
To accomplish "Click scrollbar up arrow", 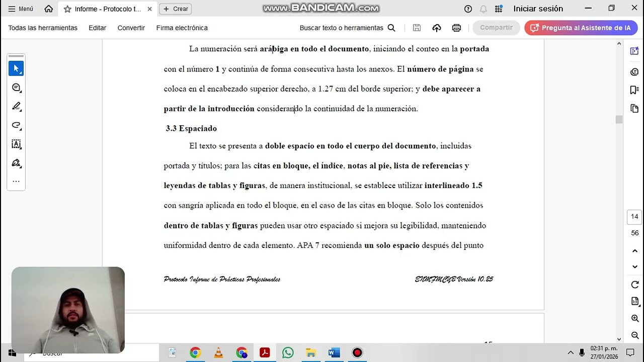I will click(x=619, y=44).
